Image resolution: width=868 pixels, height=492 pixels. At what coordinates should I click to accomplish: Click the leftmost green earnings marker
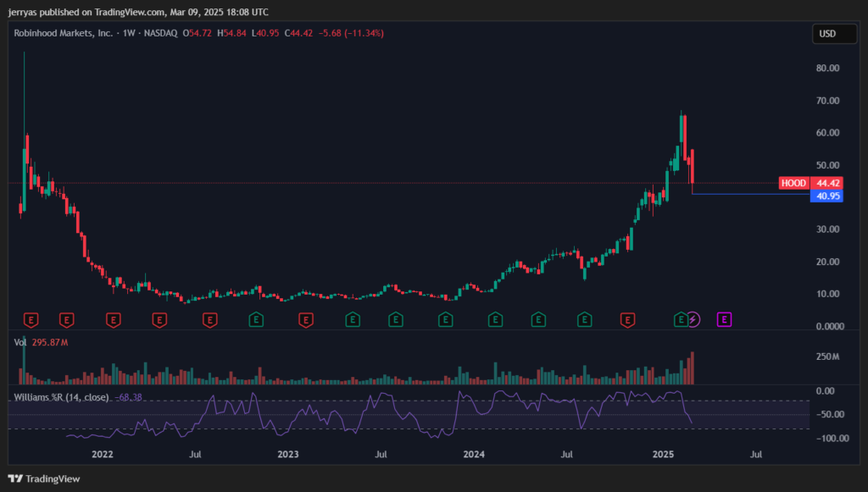click(256, 319)
